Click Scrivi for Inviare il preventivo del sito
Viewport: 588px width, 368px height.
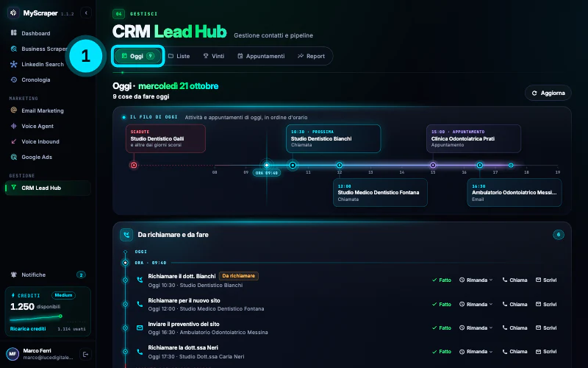tap(546, 328)
